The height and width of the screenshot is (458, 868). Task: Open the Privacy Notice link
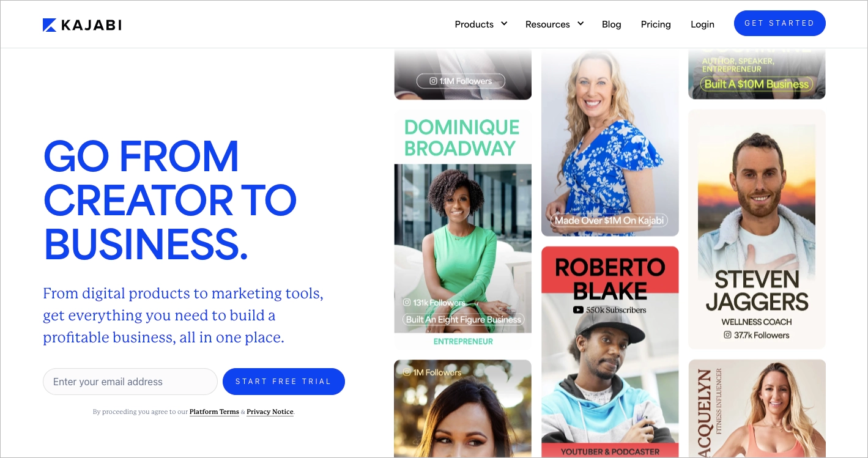270,412
